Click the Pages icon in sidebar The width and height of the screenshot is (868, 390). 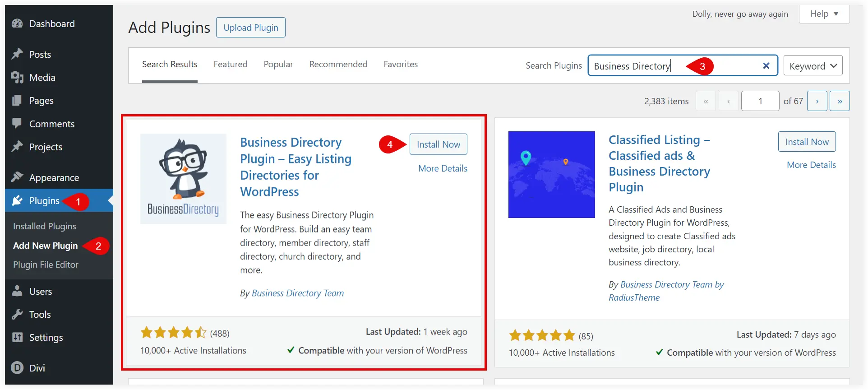[17, 100]
